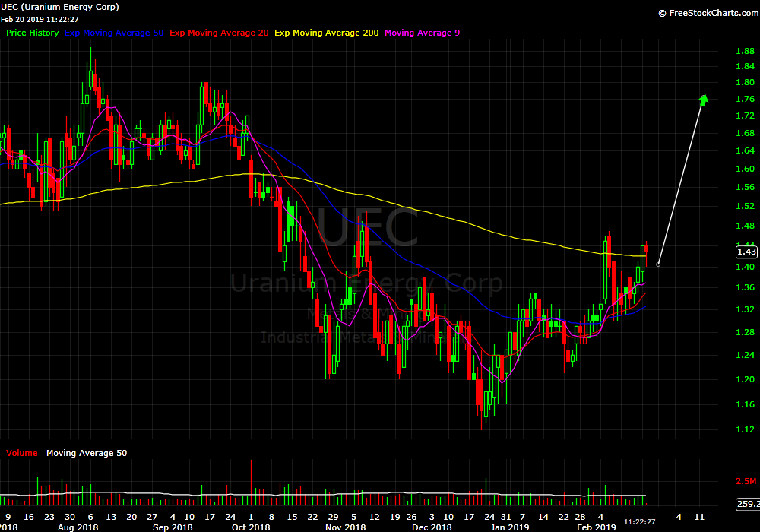Image resolution: width=760 pixels, height=532 pixels.
Task: Select the Moving Average 9 legend
Action: [422, 33]
